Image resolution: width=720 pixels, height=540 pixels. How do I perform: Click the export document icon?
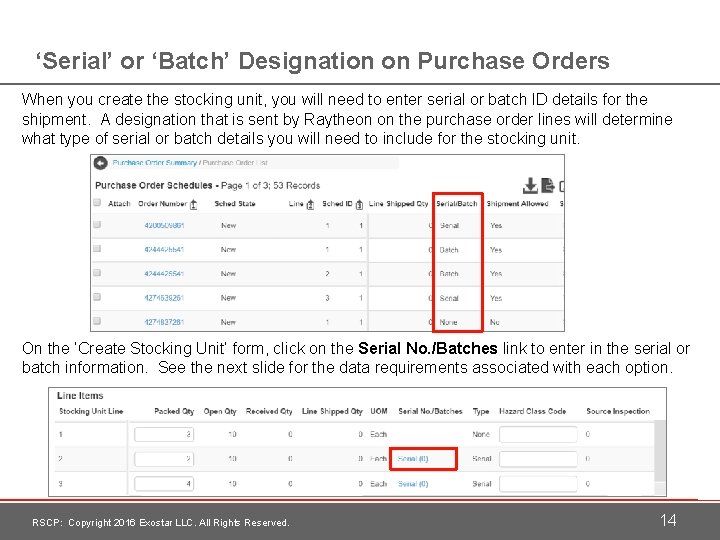[x=547, y=186]
